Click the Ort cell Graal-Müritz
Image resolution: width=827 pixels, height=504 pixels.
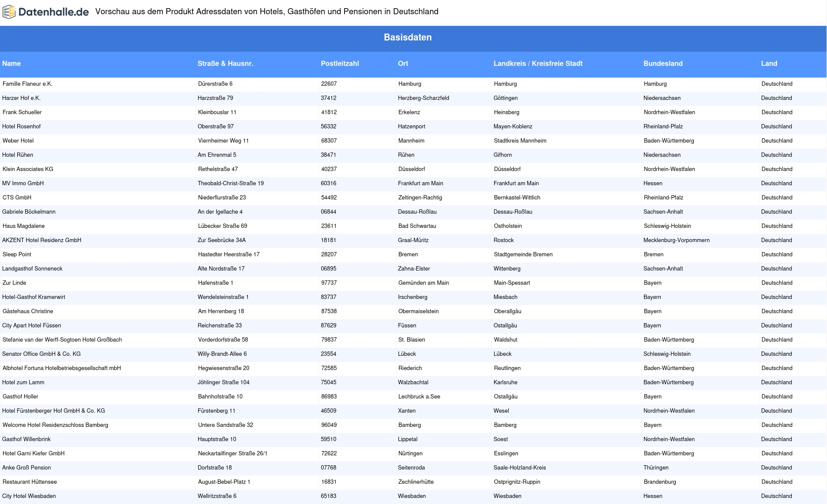point(413,240)
